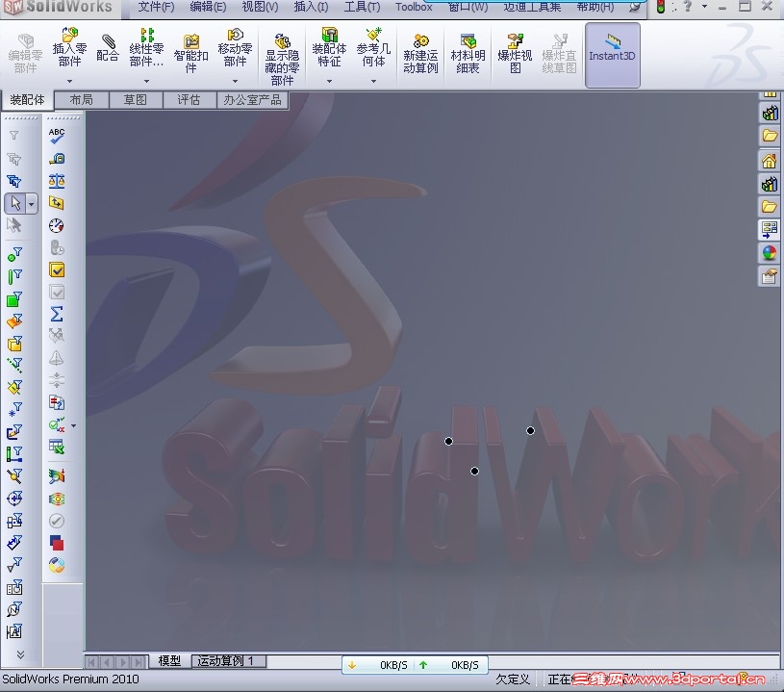Screen dimensions: 784x692
Task: Expand 插入零部件 dropdown arrow
Action: (69, 81)
